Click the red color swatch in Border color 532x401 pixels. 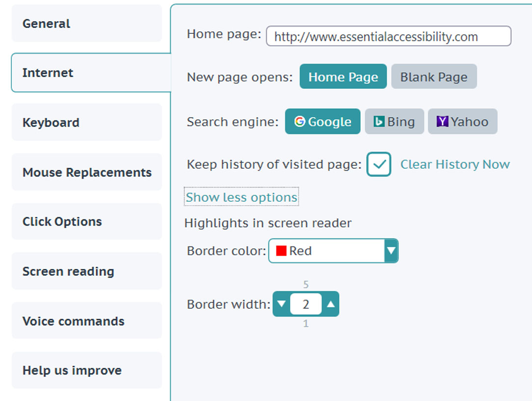(x=281, y=251)
